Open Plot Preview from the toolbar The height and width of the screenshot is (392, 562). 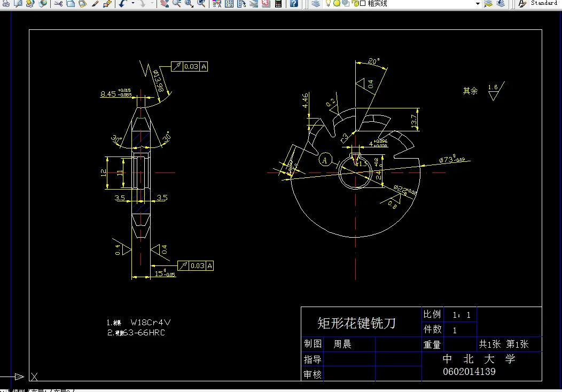click(18, 4)
